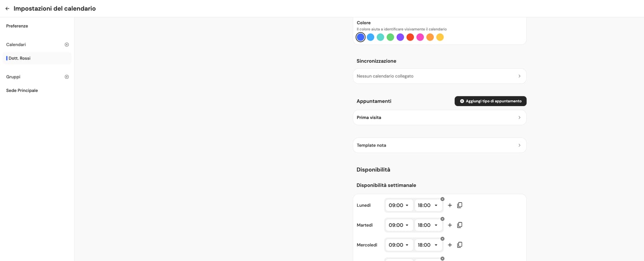Click Aggiungi tipo di appuntamento button
Image resolution: width=644 pixels, height=261 pixels.
(490, 101)
